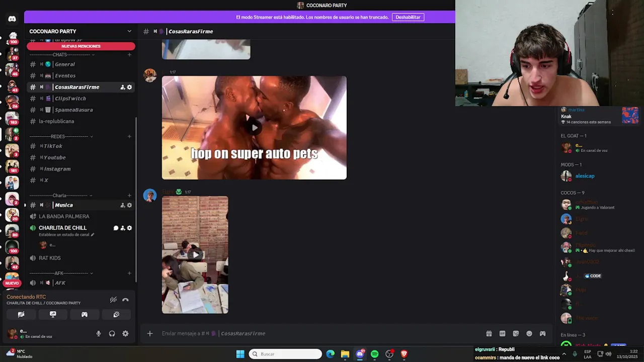Edit CHARLITA DE CHILL channel settings

tap(129, 228)
